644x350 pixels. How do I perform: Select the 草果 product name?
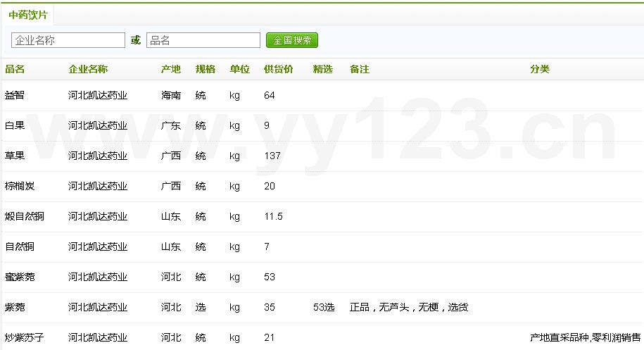pyautogui.click(x=15, y=156)
